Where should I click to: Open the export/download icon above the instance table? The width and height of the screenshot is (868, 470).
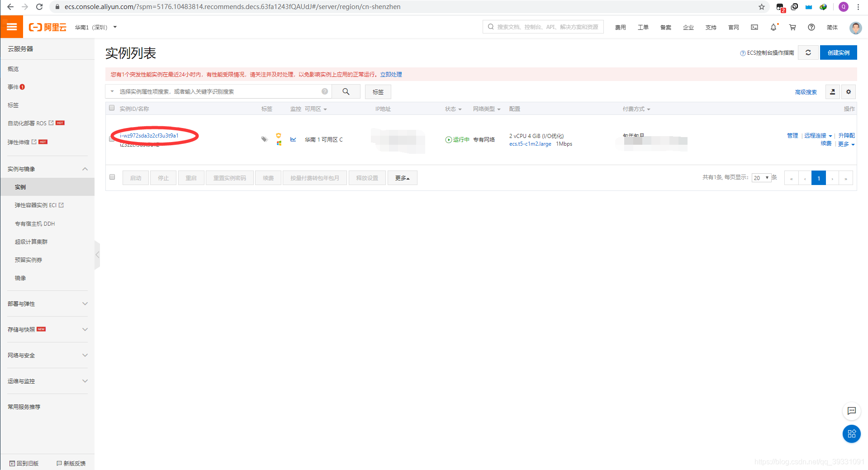click(832, 92)
